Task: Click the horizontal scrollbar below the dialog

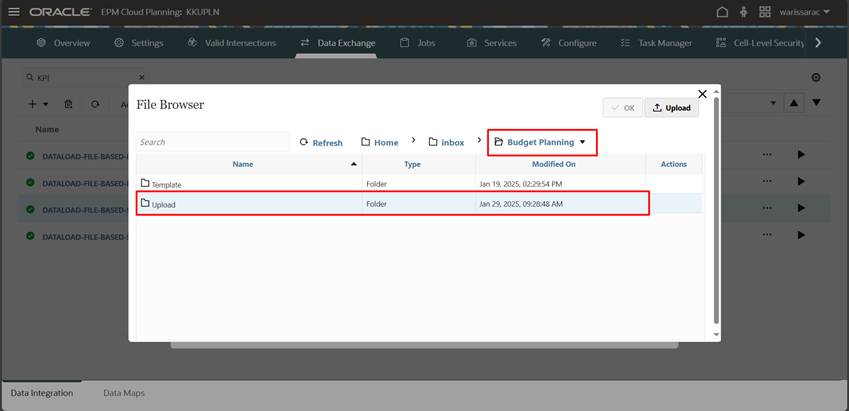Action: (x=424, y=345)
